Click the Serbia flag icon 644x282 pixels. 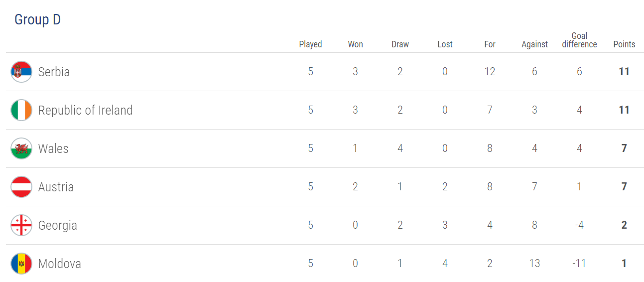pyautogui.click(x=21, y=72)
